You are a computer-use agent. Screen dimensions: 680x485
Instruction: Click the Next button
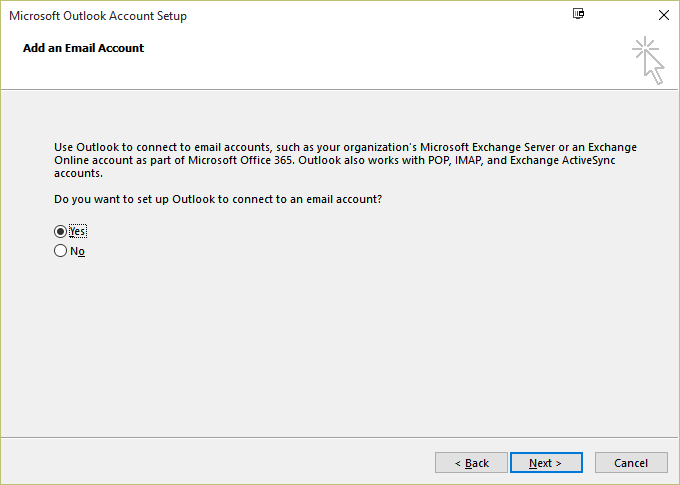tap(546, 463)
